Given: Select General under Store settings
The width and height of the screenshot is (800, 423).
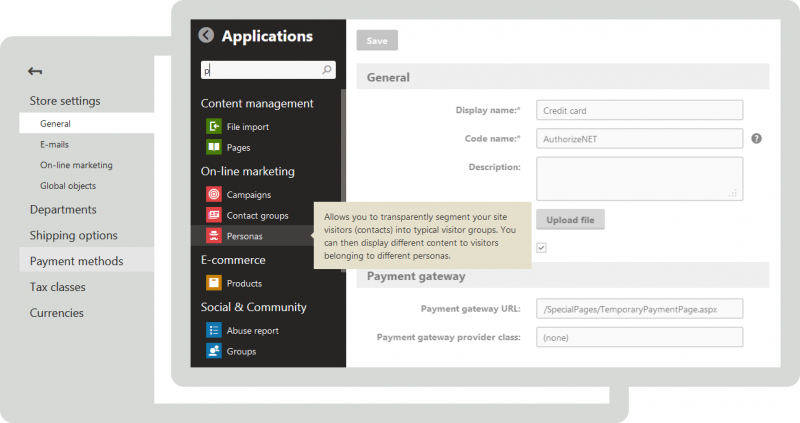Looking at the screenshot, I should coord(55,124).
